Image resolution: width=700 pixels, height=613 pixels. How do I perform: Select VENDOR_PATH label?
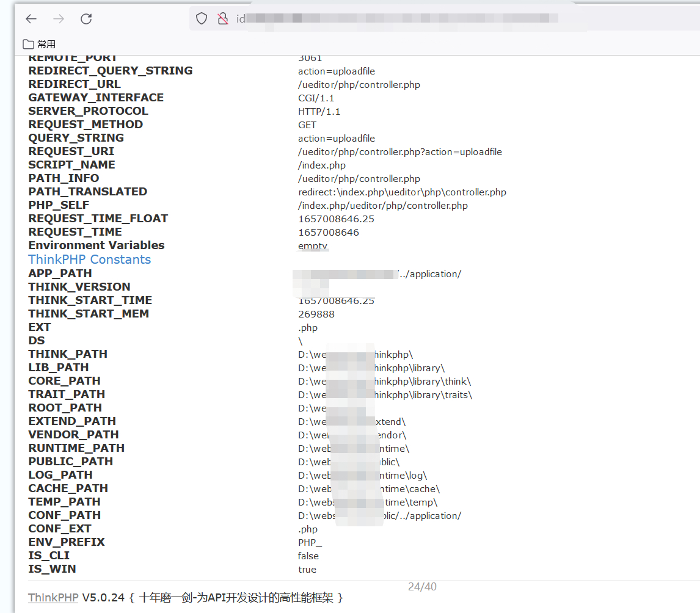74,433
